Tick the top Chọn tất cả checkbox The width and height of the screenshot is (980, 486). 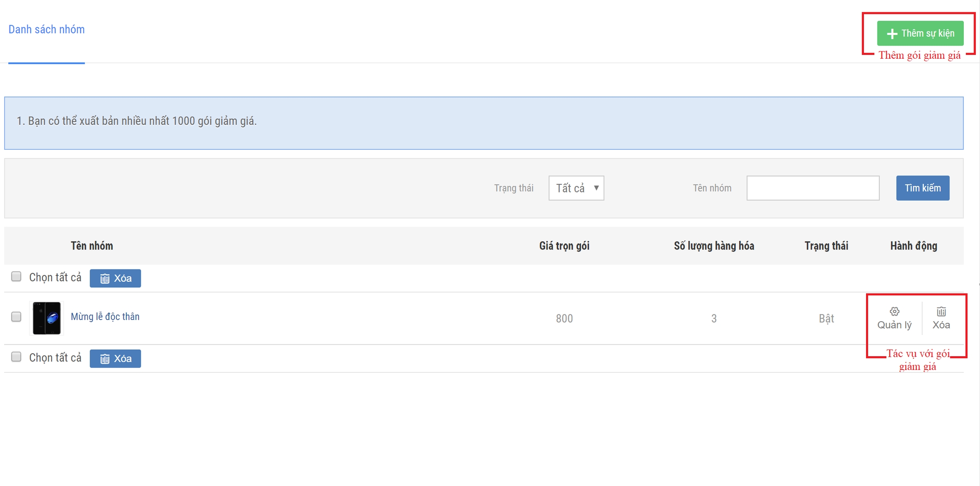tap(16, 277)
